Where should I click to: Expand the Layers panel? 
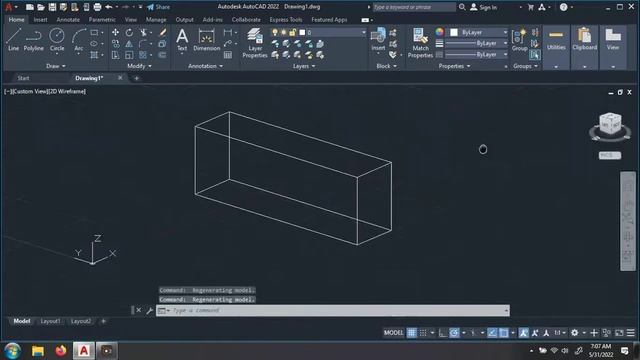pyautogui.click(x=304, y=66)
